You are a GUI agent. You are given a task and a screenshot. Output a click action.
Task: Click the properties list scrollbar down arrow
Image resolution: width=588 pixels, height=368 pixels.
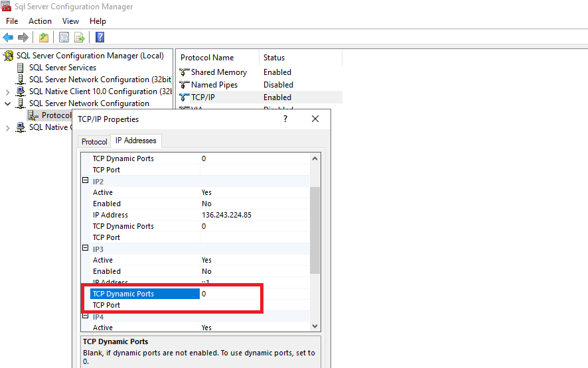pyautogui.click(x=315, y=326)
